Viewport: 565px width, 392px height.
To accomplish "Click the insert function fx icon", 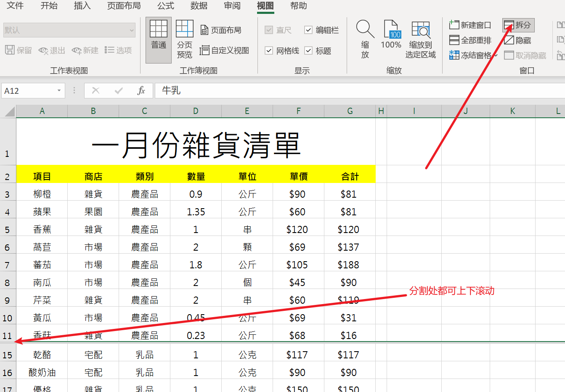I will click(x=141, y=90).
